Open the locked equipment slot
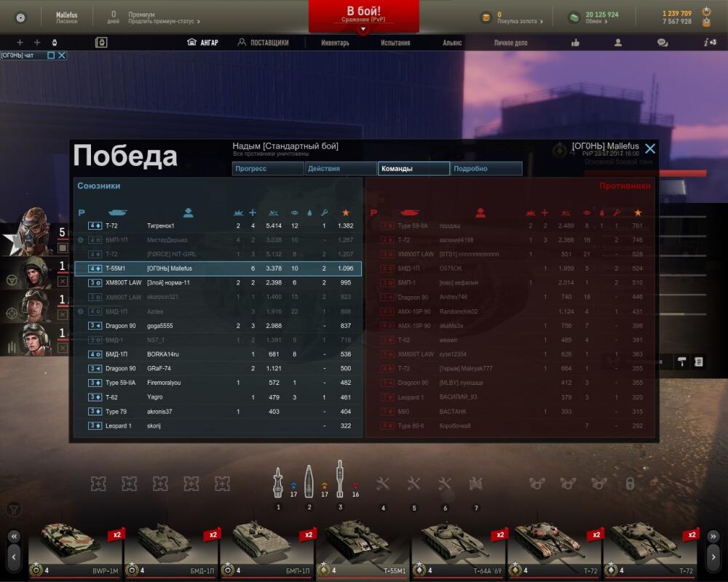Viewport: 728px width, 582px height. point(630,484)
